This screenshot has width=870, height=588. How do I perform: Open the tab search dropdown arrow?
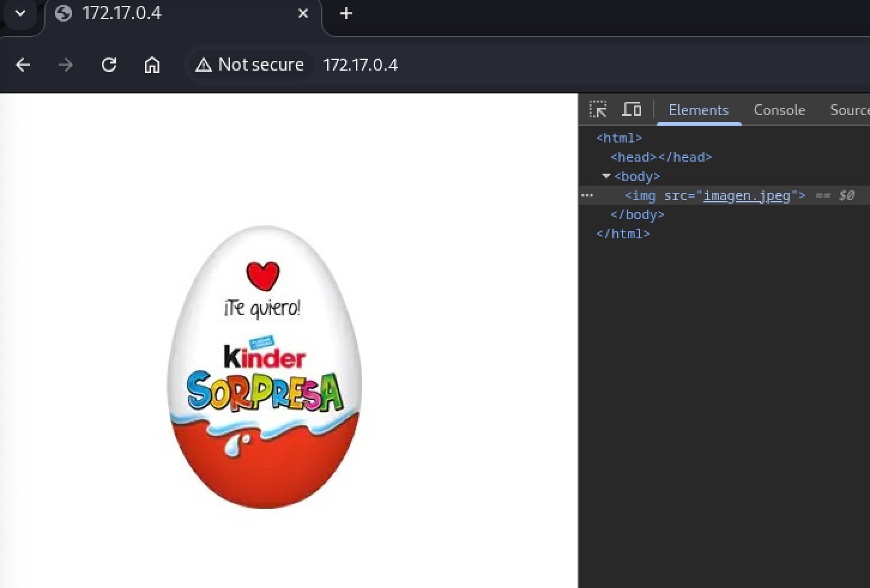click(20, 13)
